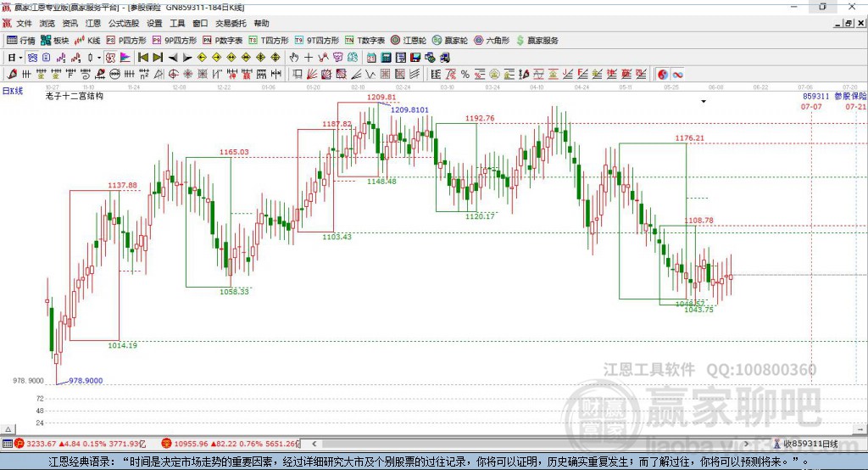Open the 设置 menu
The height and width of the screenshot is (470, 868).
[154, 23]
